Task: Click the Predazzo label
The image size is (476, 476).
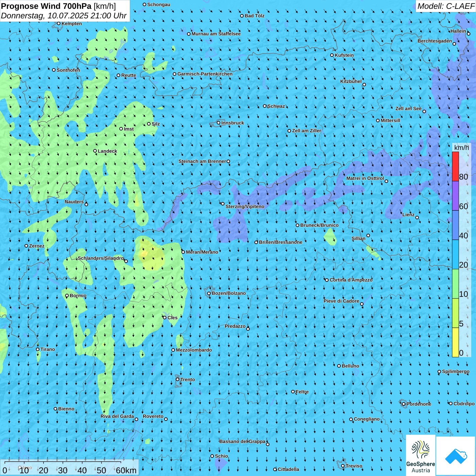Action: [235, 326]
